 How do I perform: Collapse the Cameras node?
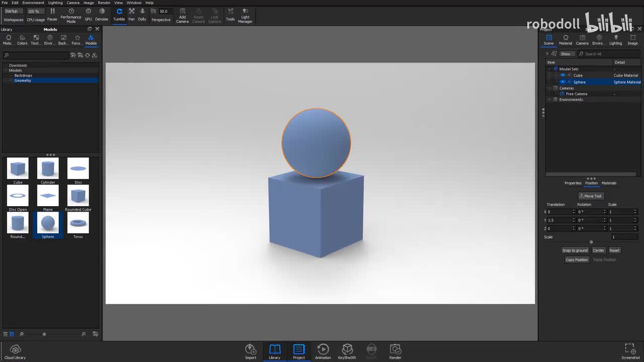549,88
